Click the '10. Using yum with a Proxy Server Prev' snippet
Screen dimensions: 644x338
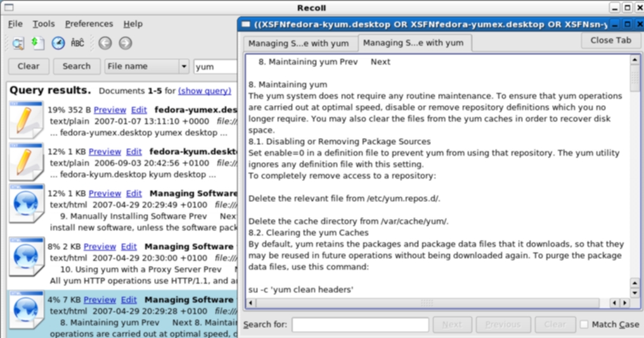[x=141, y=270]
